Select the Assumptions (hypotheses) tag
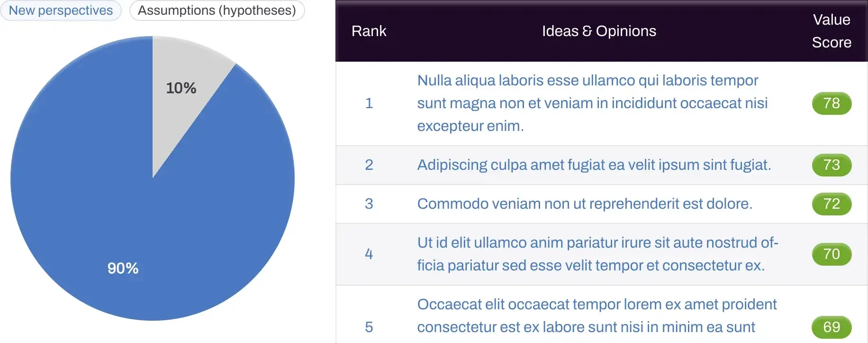The height and width of the screenshot is (343, 868). tap(217, 10)
